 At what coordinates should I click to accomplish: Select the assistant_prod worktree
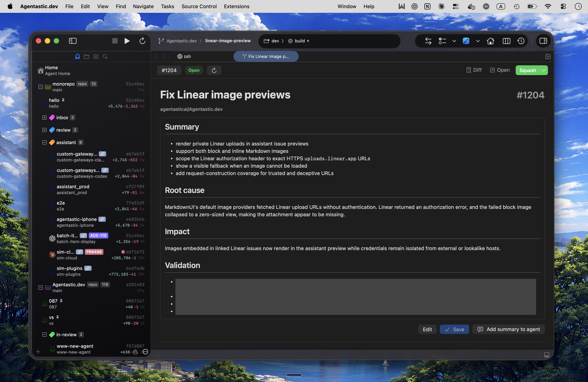[91, 189]
